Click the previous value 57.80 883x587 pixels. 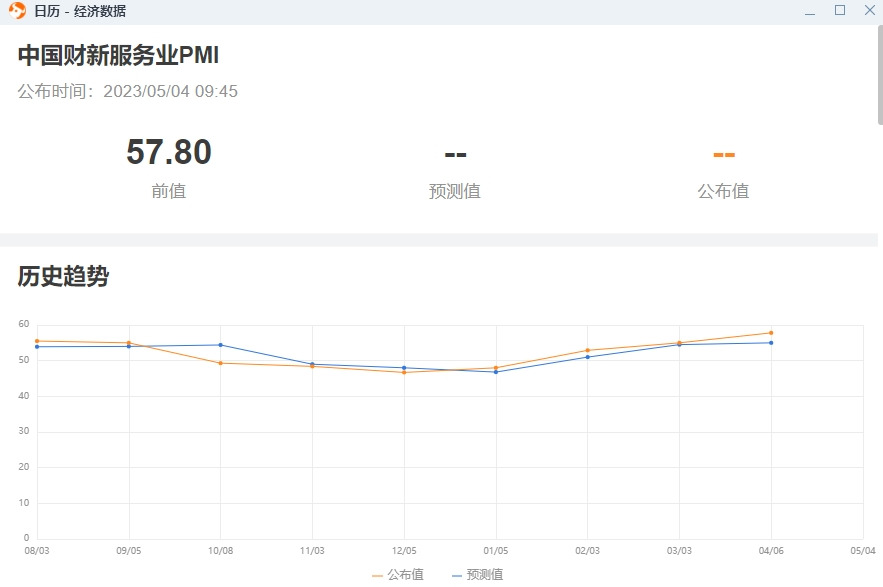click(x=169, y=152)
